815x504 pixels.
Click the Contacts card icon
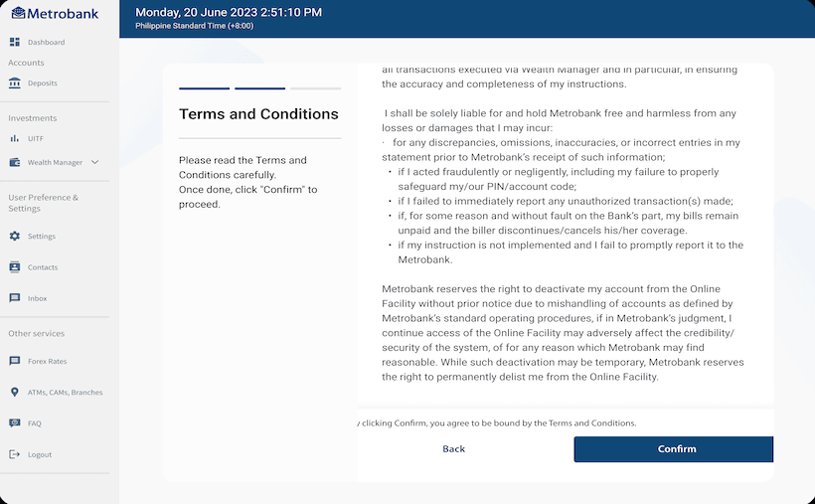(x=15, y=267)
